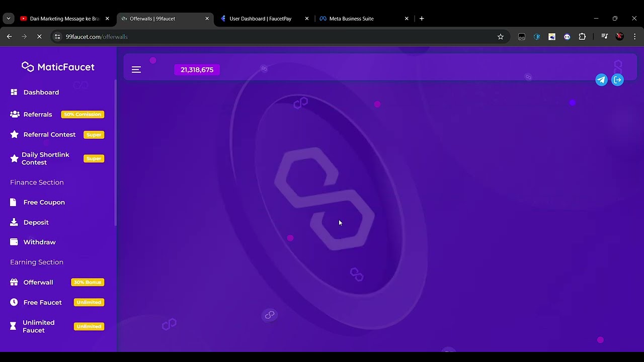Toggle the hamburger sidebar menu
The width and height of the screenshot is (644, 362).
[136, 70]
